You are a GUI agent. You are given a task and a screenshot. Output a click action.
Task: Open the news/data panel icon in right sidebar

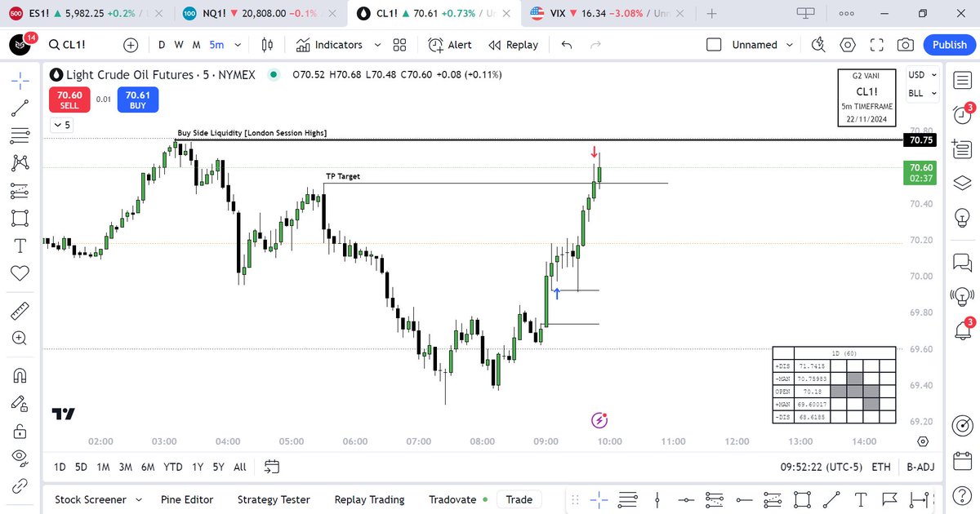(x=962, y=148)
